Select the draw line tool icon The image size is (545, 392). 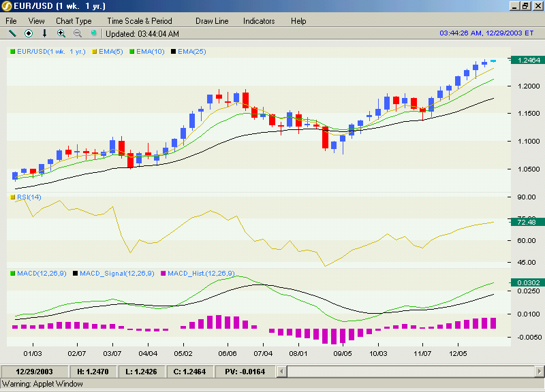12,33
